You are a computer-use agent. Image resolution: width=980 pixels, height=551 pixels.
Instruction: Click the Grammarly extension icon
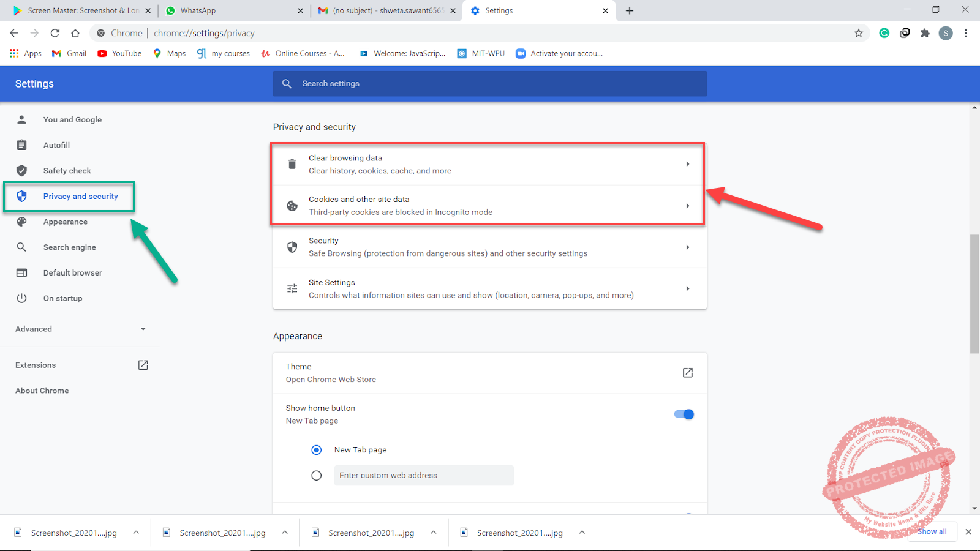pyautogui.click(x=884, y=33)
